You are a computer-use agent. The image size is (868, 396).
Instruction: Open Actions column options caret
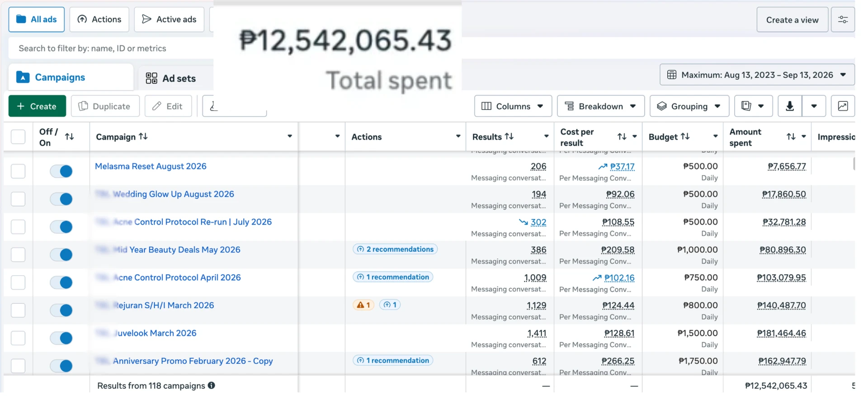(x=458, y=136)
